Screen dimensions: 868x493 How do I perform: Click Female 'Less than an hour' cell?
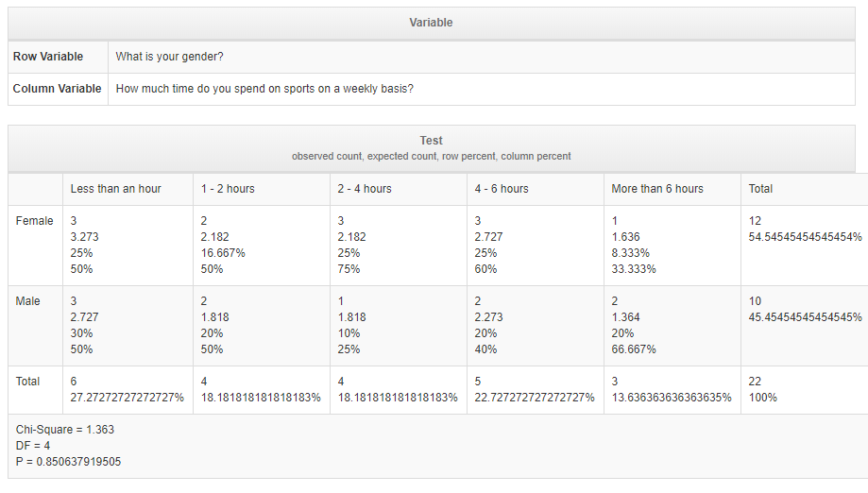[128, 246]
